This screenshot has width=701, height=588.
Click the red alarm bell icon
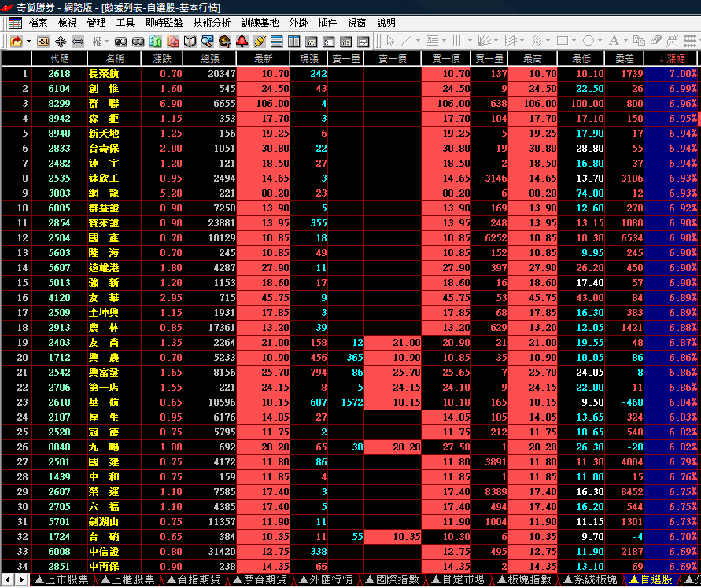coord(242,42)
